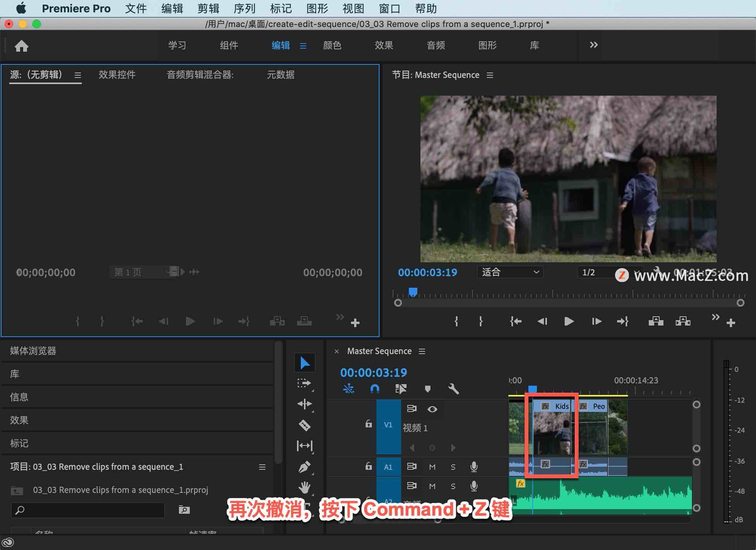Viewport: 756px width, 550px height.
Task: Open 媒体浏览器 panel
Action: 33,351
